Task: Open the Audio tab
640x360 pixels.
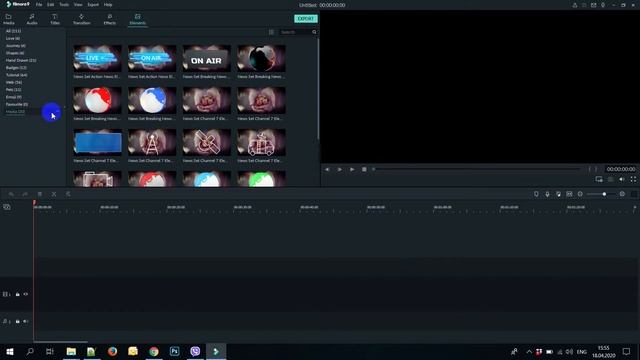Action: click(x=32, y=19)
